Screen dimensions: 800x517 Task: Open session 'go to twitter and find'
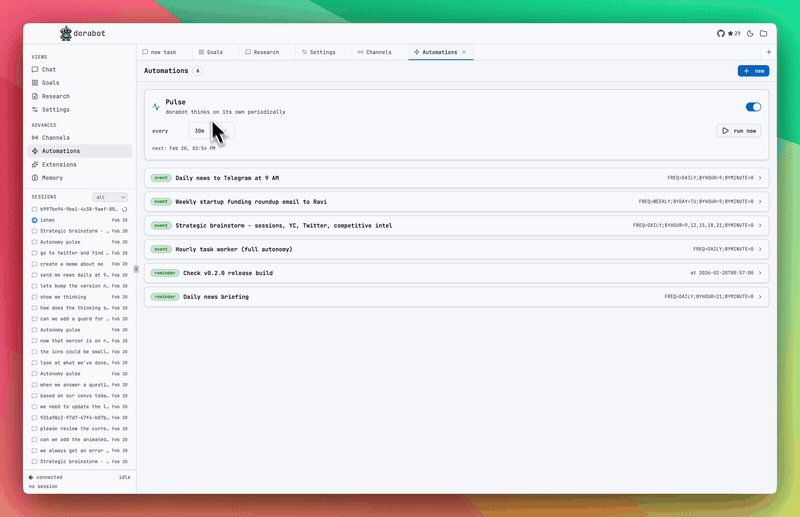pyautogui.click(x=80, y=253)
